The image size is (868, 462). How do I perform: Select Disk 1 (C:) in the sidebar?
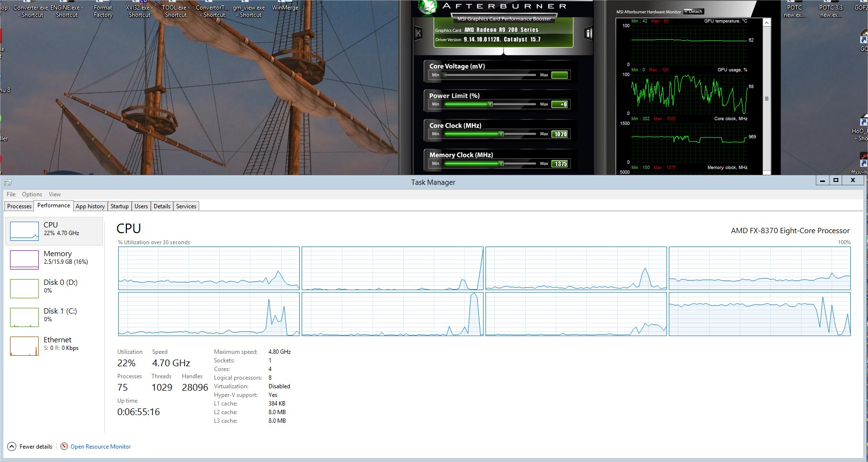click(x=54, y=317)
